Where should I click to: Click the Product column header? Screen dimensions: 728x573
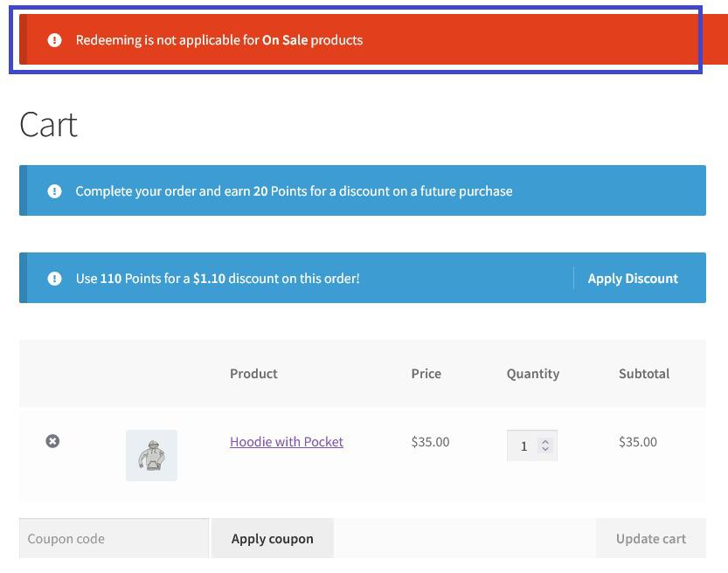[x=253, y=374]
